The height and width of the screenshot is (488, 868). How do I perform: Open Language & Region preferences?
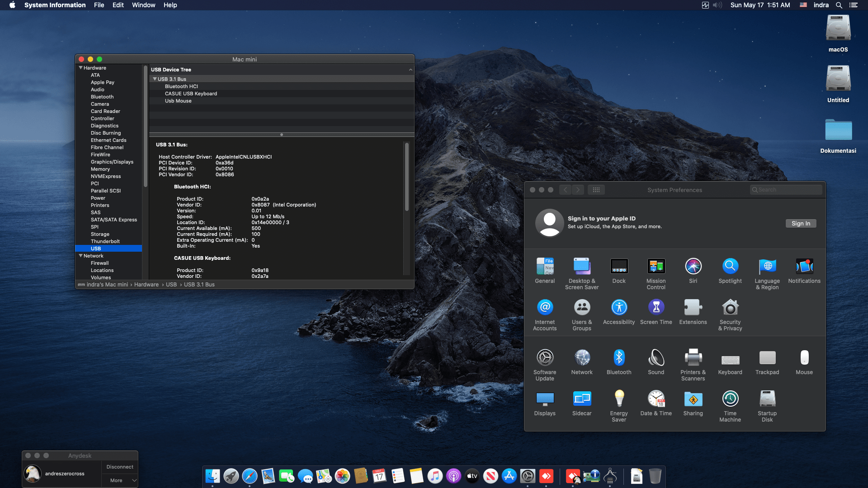(767, 273)
